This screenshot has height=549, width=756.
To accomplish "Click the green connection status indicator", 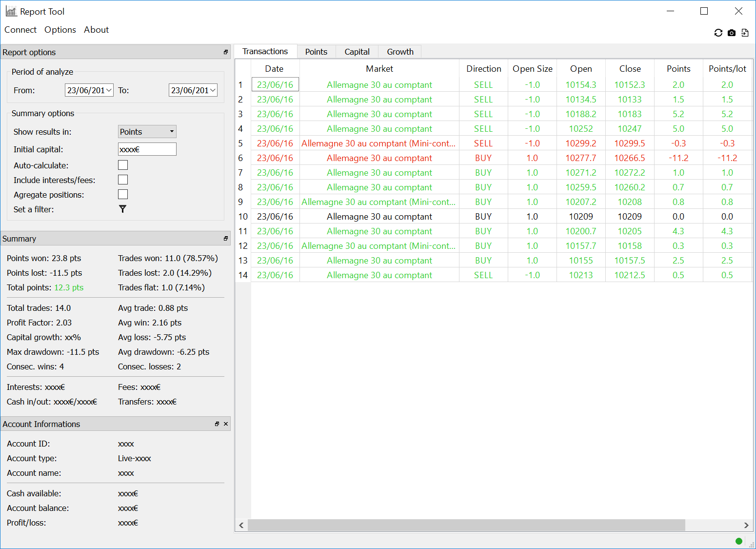I will [x=738, y=541].
